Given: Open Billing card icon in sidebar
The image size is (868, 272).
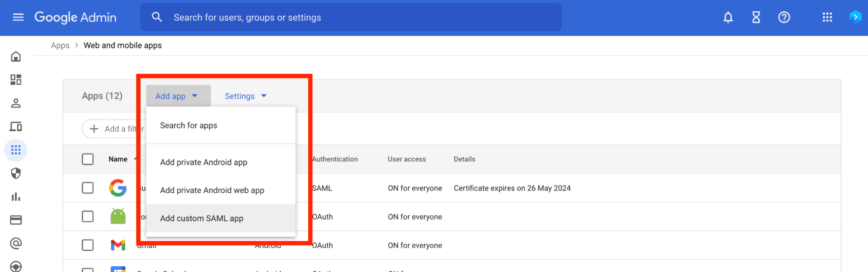Looking at the screenshot, I should tap(16, 220).
